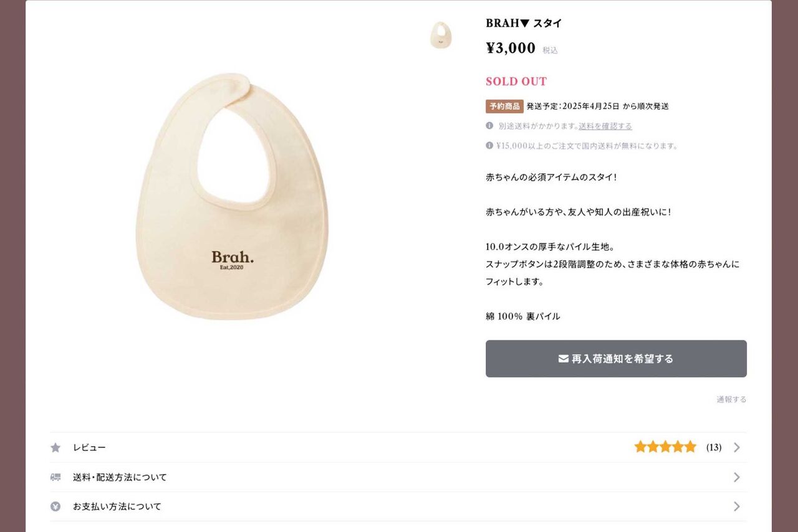Click the gray star icon beside レビュー
798x532 pixels.
click(x=55, y=447)
